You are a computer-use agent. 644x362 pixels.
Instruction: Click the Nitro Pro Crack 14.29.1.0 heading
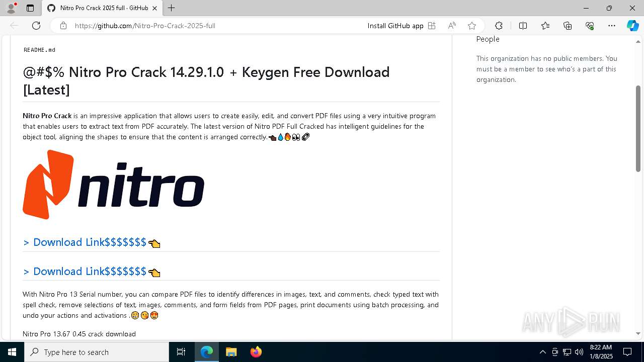click(206, 80)
